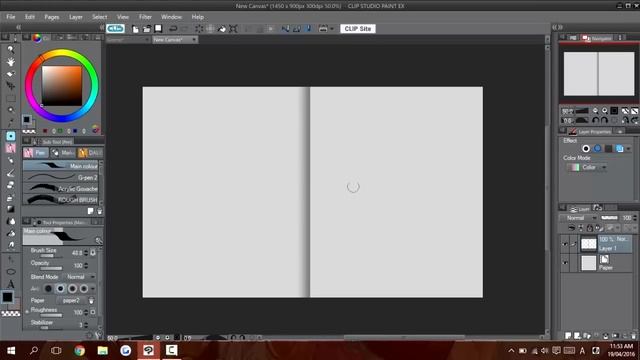Open Chrome from the taskbar

80,350
